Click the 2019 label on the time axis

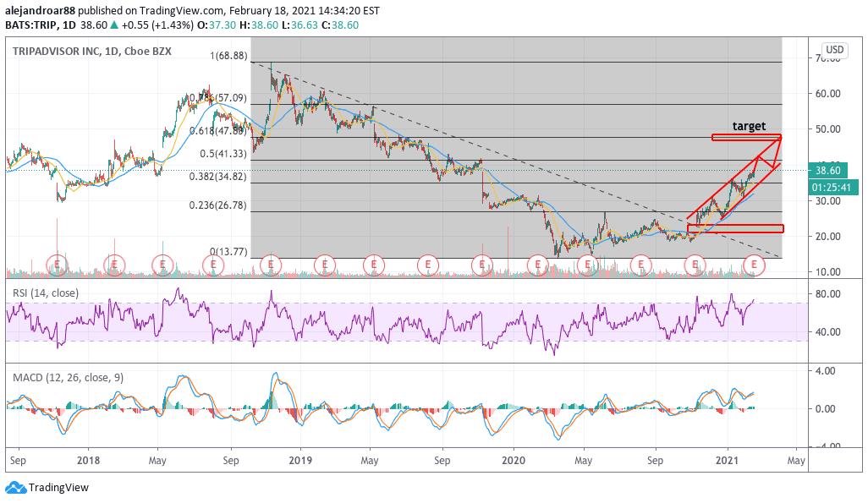click(300, 461)
